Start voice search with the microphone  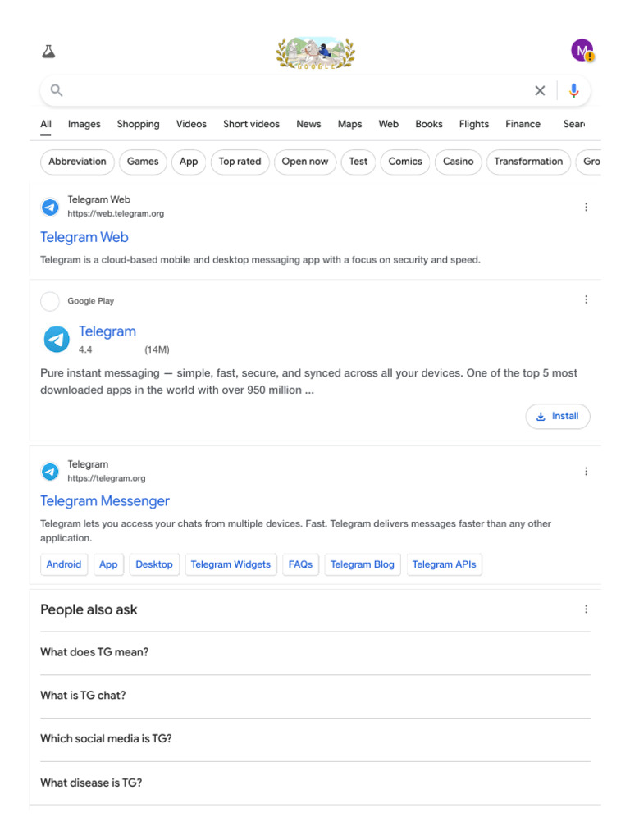pos(574,91)
